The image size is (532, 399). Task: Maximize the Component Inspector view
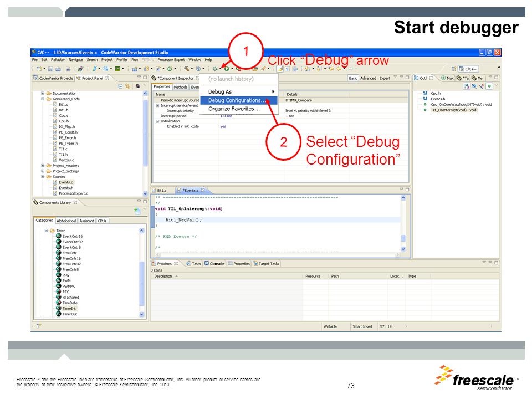click(x=407, y=78)
